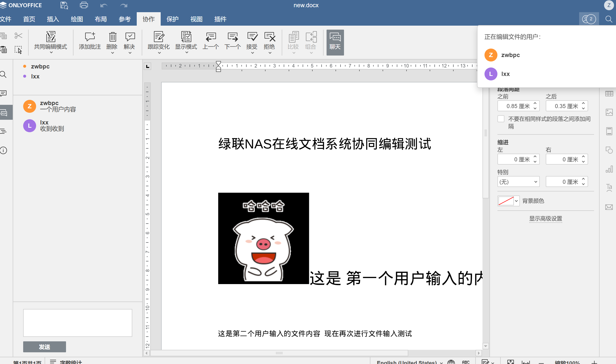
Task: Expand co-editing mode dropdown arrow
Action: coord(51,53)
